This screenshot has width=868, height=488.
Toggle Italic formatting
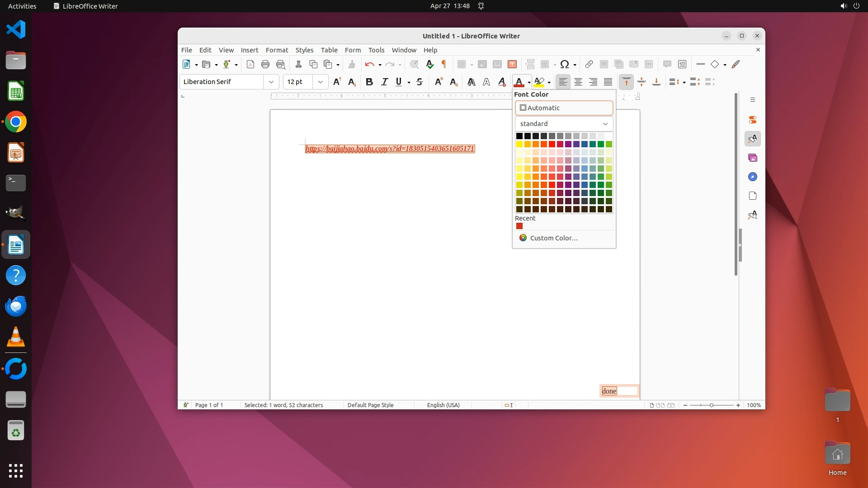tap(384, 82)
